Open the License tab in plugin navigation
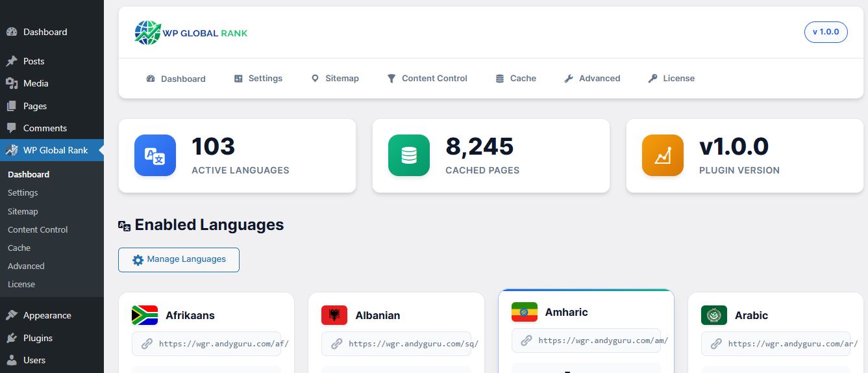 point(671,79)
